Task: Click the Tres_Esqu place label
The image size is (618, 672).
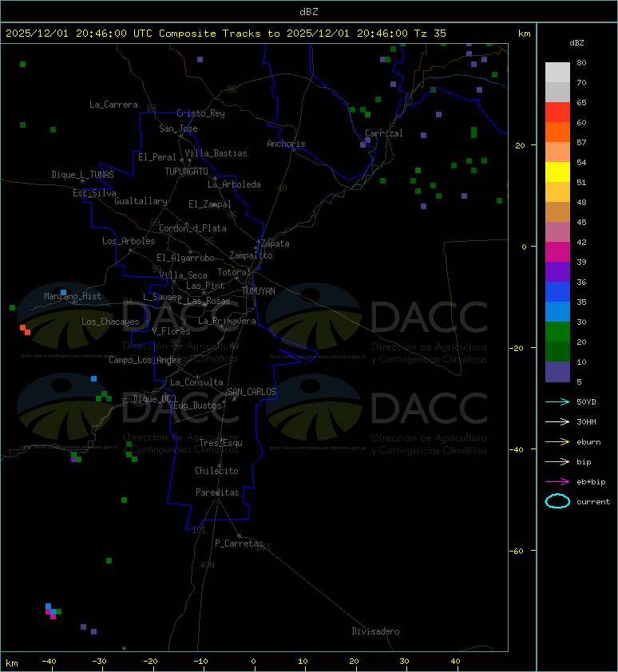Action: 221,443
